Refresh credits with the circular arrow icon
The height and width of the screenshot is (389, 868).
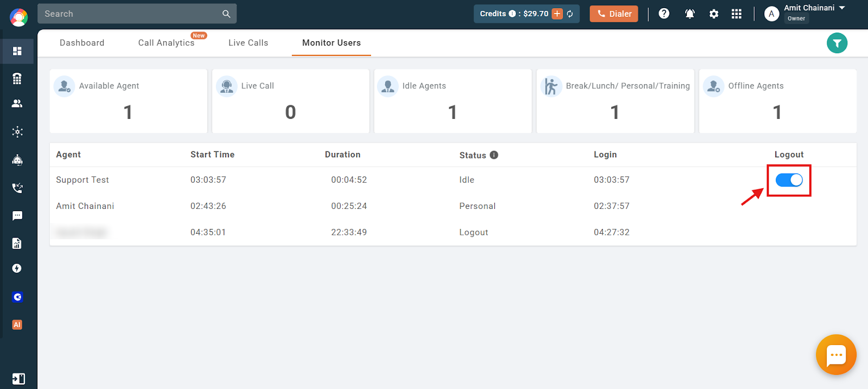[x=570, y=14]
